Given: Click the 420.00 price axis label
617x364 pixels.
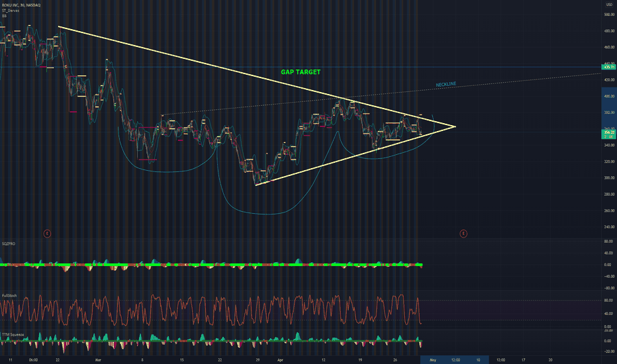Looking at the screenshot, I should tap(610, 80).
